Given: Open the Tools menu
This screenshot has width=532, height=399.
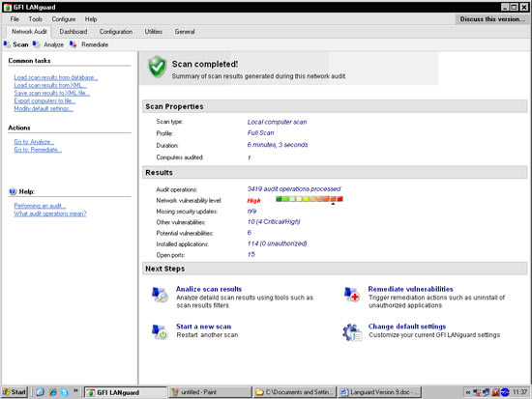Looking at the screenshot, I should pyautogui.click(x=35, y=19).
